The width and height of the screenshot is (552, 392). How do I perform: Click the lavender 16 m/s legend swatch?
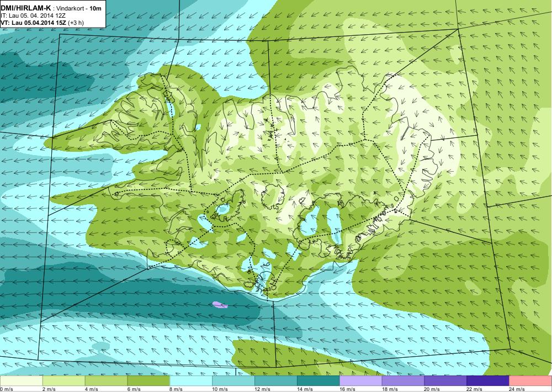361,381
